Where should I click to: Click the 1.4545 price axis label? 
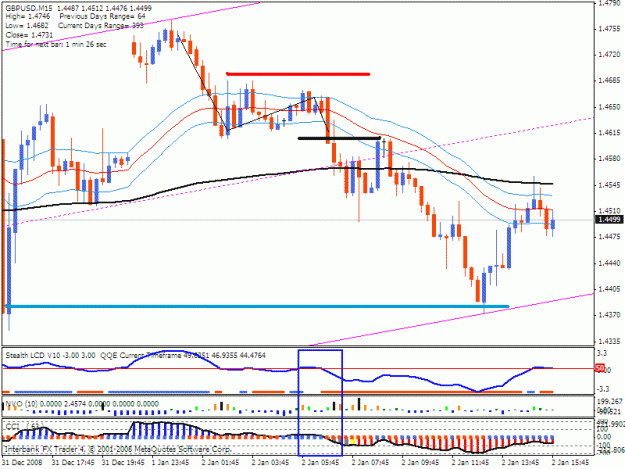click(609, 185)
